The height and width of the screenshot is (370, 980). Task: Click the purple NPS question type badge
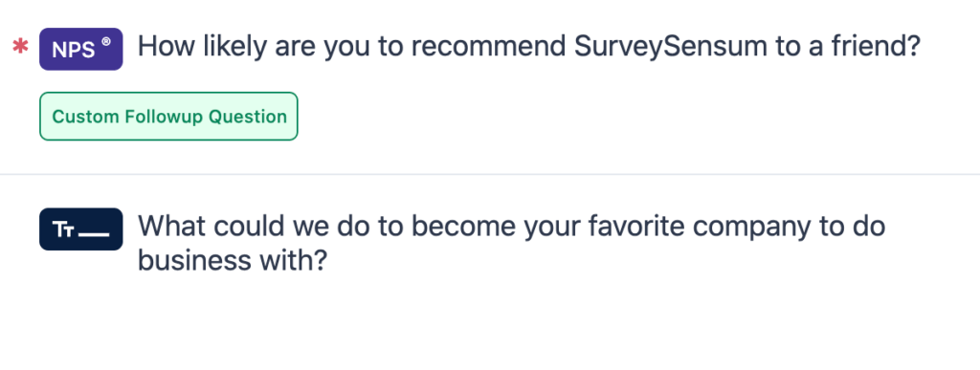[x=80, y=49]
